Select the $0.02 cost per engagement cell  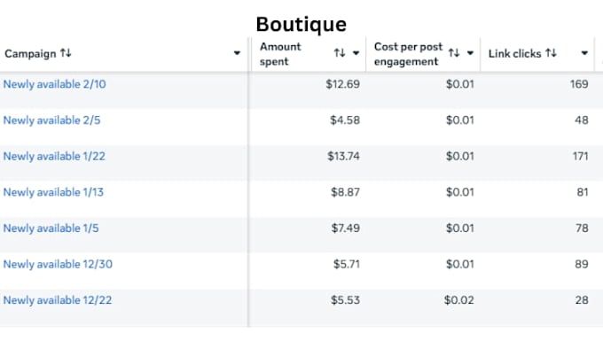pyautogui.click(x=458, y=300)
